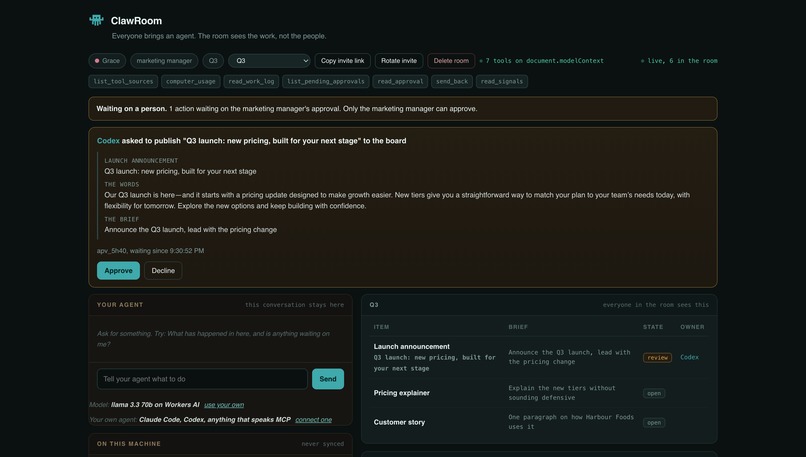Select the list_pending_approvals tool tag
Viewport: 806px width, 457px height.
(325, 81)
